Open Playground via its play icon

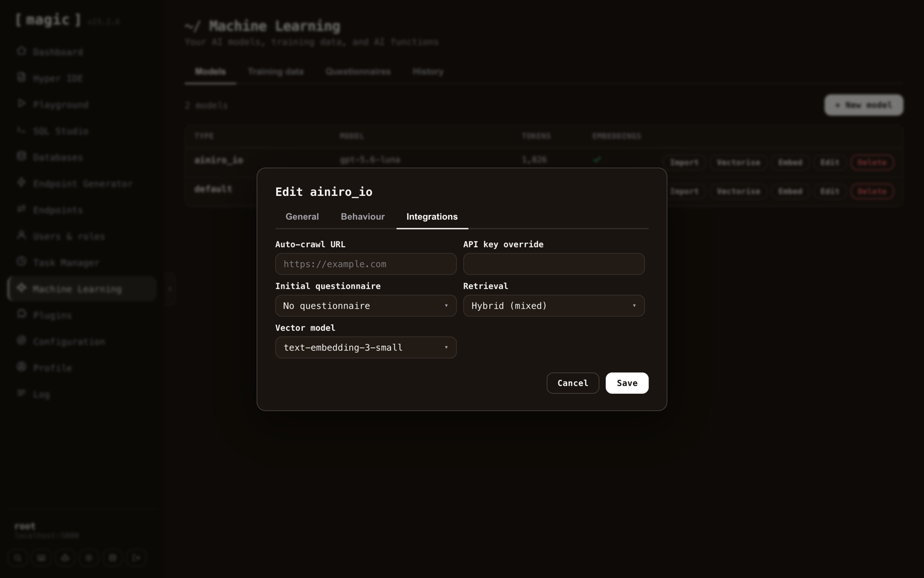click(21, 104)
